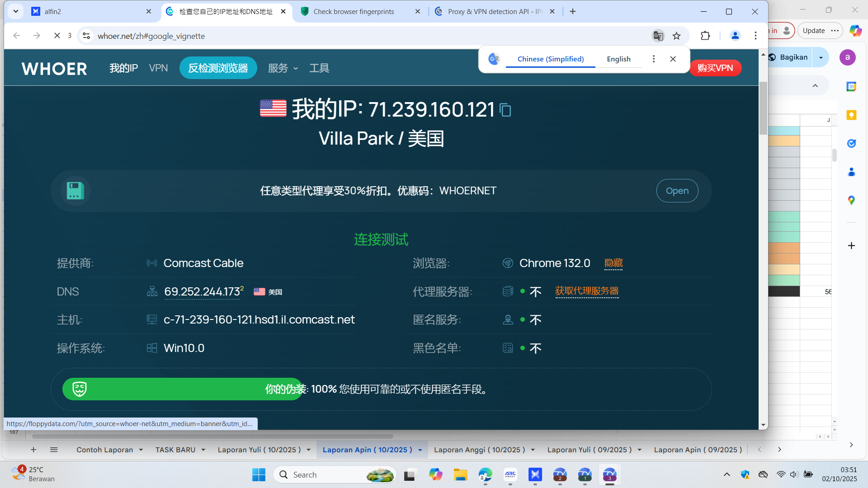The width and height of the screenshot is (868, 488).
Task: Open Google Keep side panel icon
Action: (851, 115)
